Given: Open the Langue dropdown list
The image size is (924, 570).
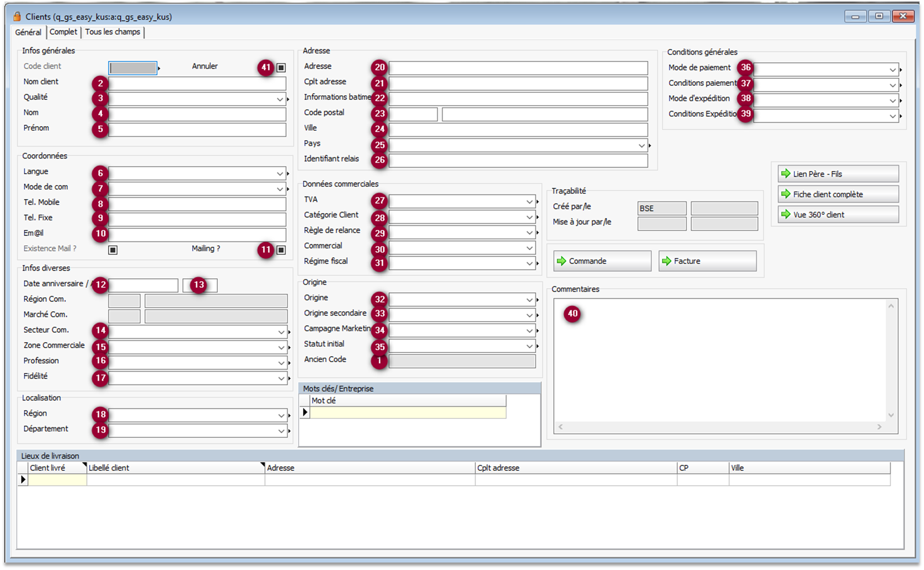Looking at the screenshot, I should click(x=280, y=174).
